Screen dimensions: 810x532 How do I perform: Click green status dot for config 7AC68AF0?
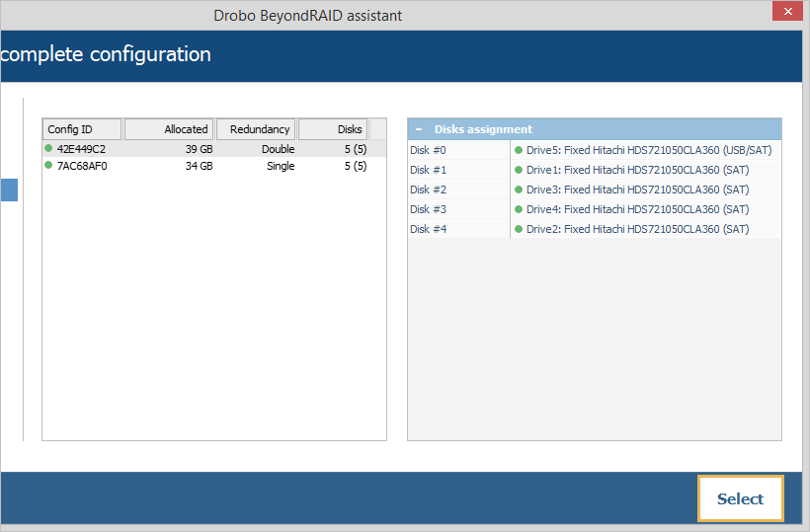pyautogui.click(x=48, y=166)
